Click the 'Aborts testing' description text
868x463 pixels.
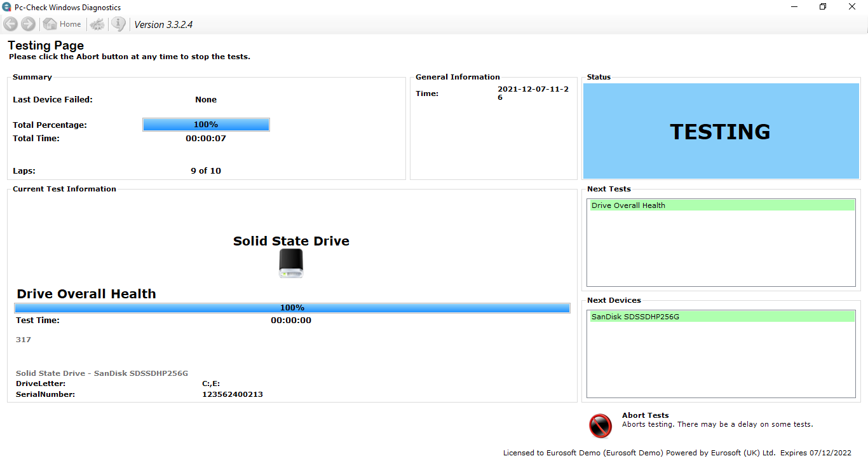coord(717,424)
